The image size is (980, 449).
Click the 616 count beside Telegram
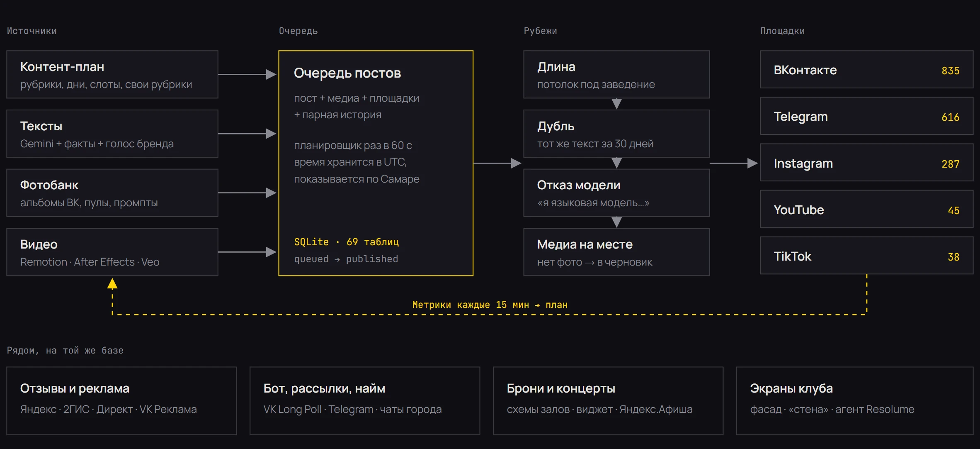click(950, 117)
